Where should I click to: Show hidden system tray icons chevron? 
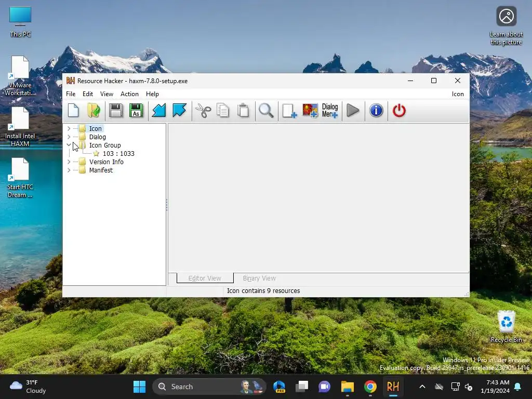pos(422,387)
